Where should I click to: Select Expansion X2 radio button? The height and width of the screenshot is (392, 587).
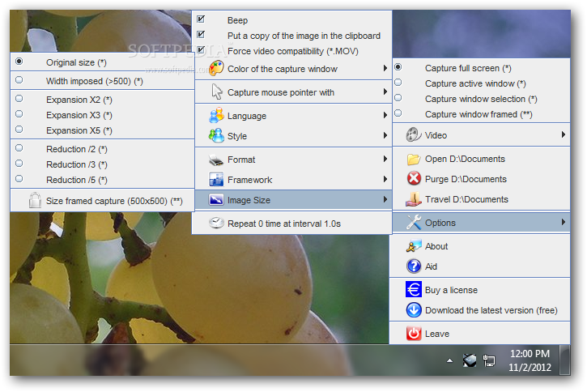click(x=19, y=99)
